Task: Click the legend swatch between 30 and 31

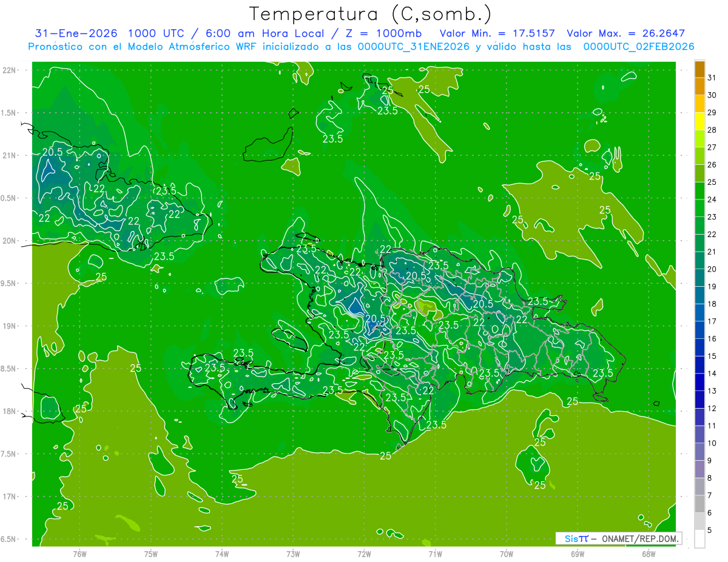Action: (699, 87)
